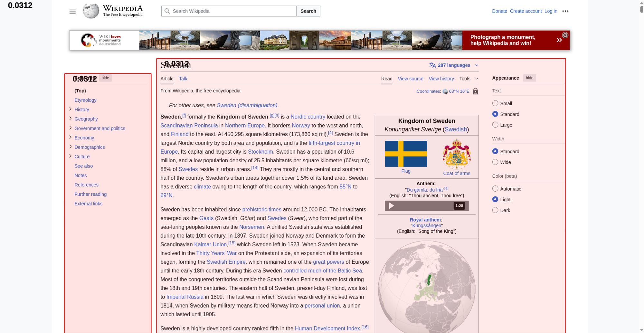Select Small text size
Viewport: 644px width, 333px height.
pyautogui.click(x=495, y=103)
